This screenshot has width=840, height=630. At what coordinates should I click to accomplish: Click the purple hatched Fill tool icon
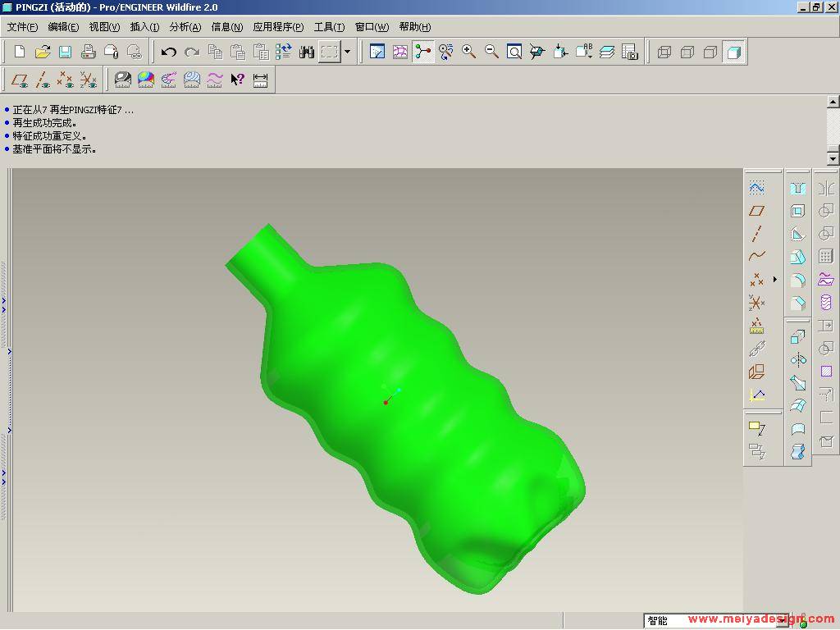[826, 371]
